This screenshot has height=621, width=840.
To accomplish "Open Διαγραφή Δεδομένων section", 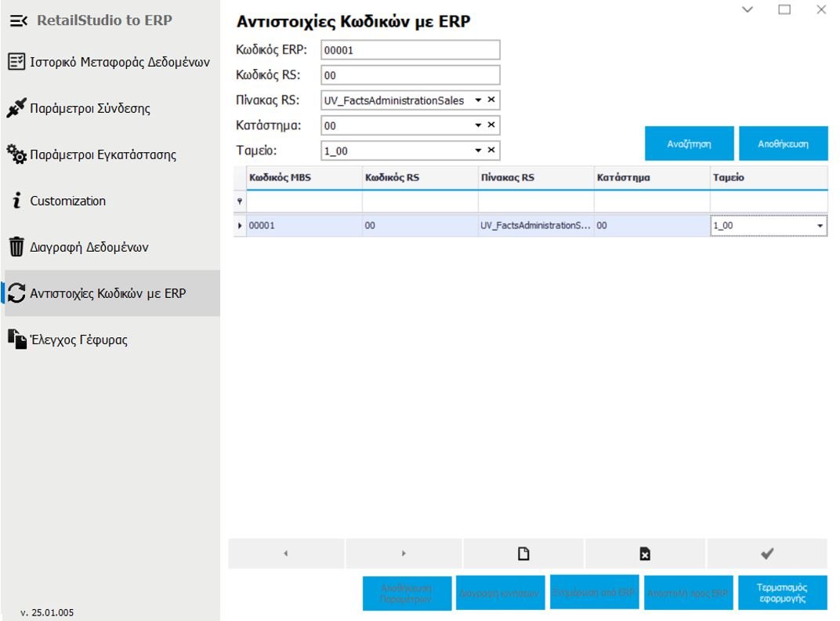I will [x=89, y=248].
